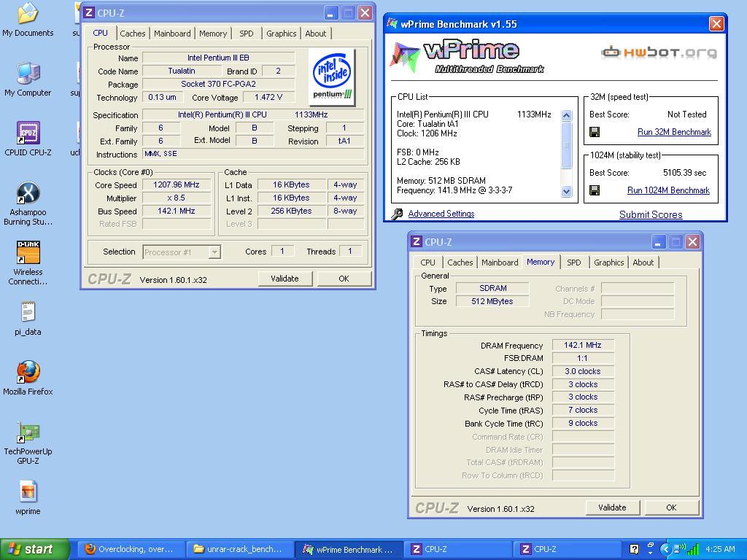Click Submit Scores link
The height and width of the screenshot is (560, 747).
click(651, 215)
